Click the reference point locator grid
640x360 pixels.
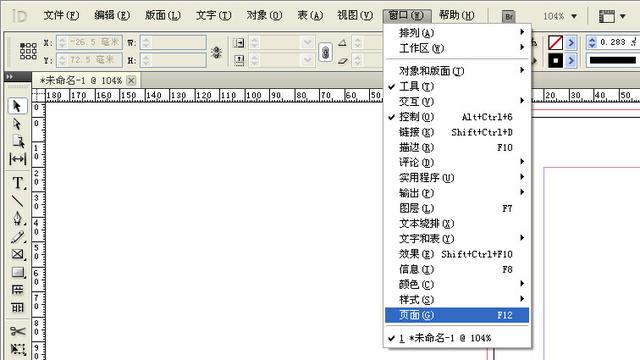[x=28, y=51]
